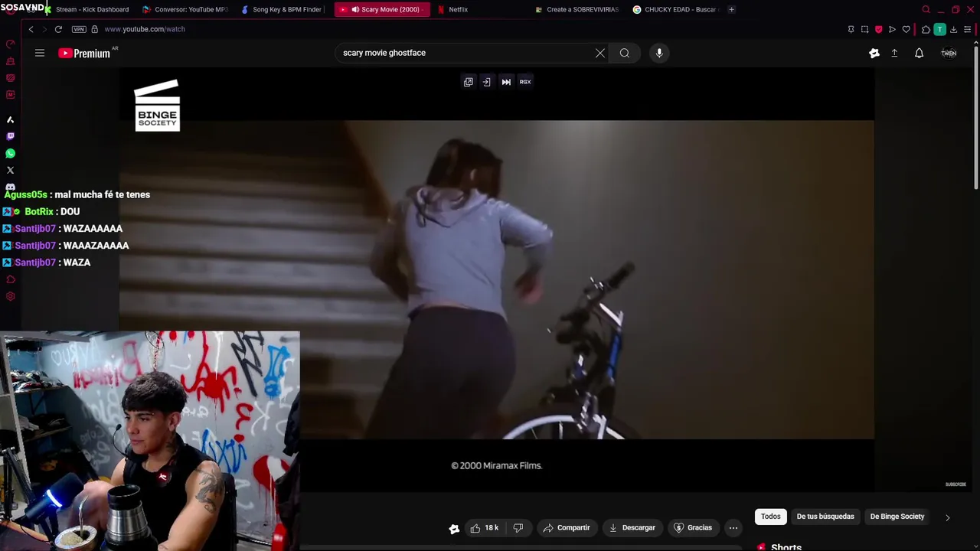Image resolution: width=980 pixels, height=551 pixels.
Task: Go to the YouTube Premium home logo
Action: click(x=85, y=53)
